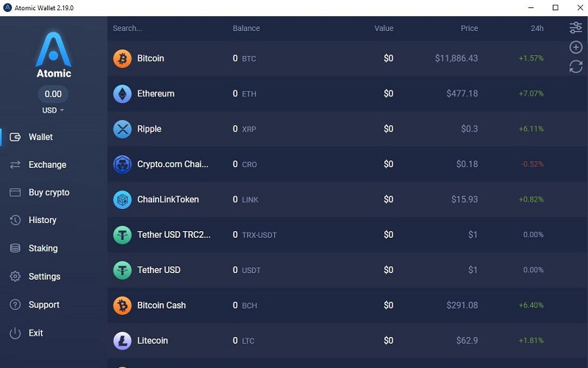Click the Search assets field
Screen dimensions: 588x368
click(127, 28)
